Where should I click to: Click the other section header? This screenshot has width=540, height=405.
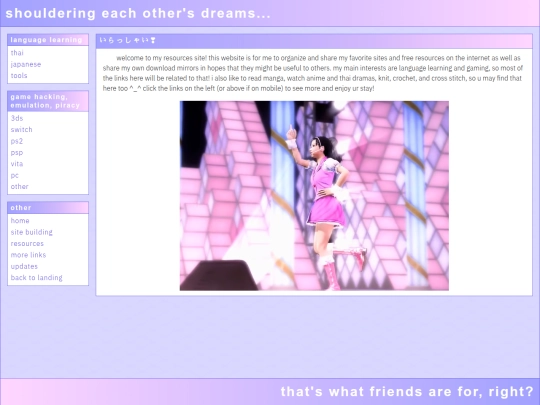click(x=48, y=208)
